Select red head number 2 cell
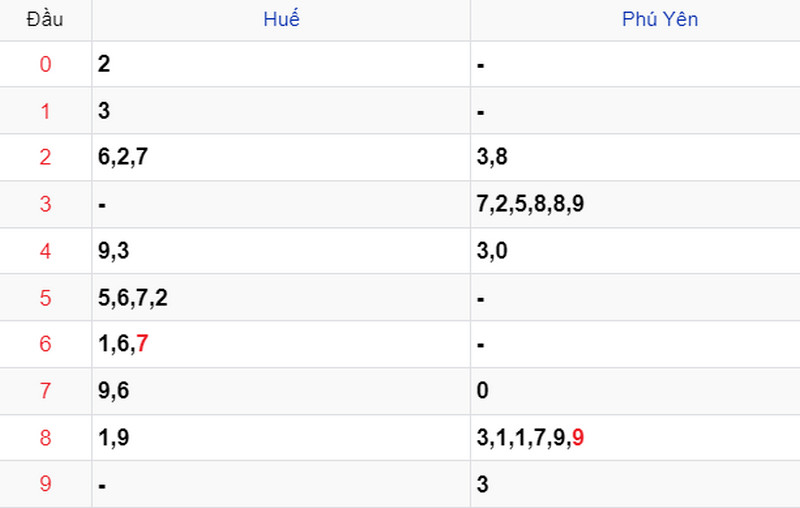The height and width of the screenshot is (508, 800). [45, 157]
